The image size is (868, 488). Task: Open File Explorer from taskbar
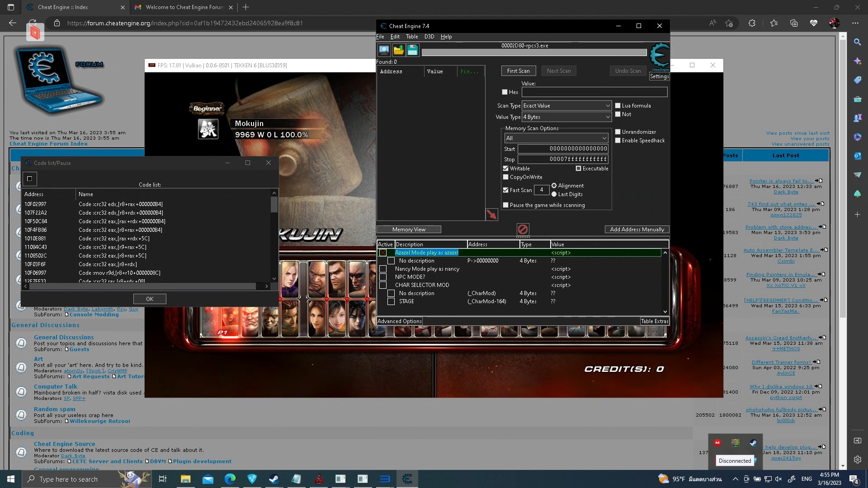click(x=185, y=479)
